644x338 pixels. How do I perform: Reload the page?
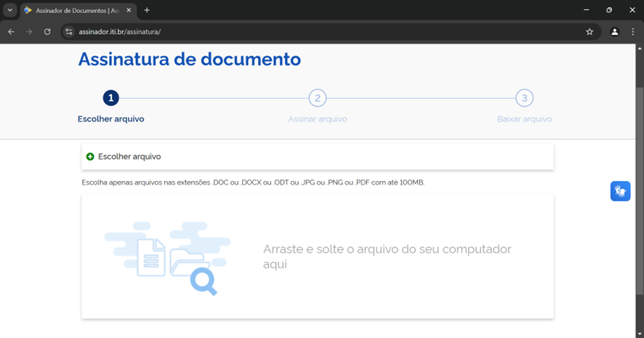(x=47, y=32)
